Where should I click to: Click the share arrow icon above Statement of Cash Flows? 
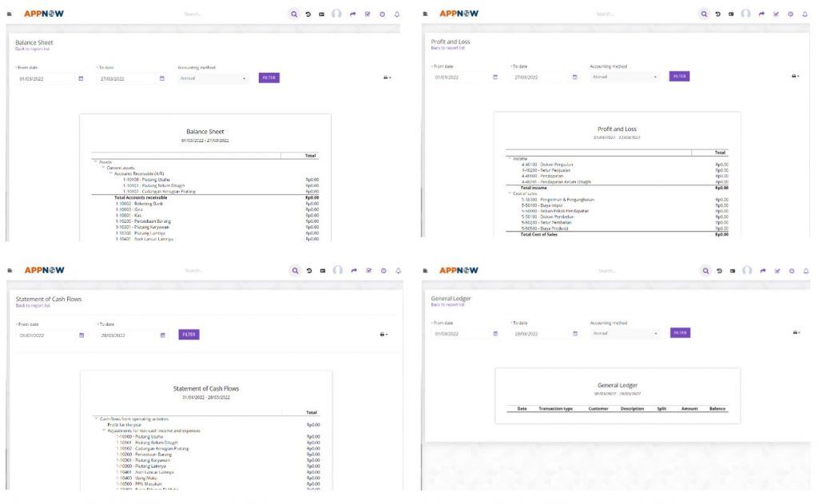tap(353, 271)
